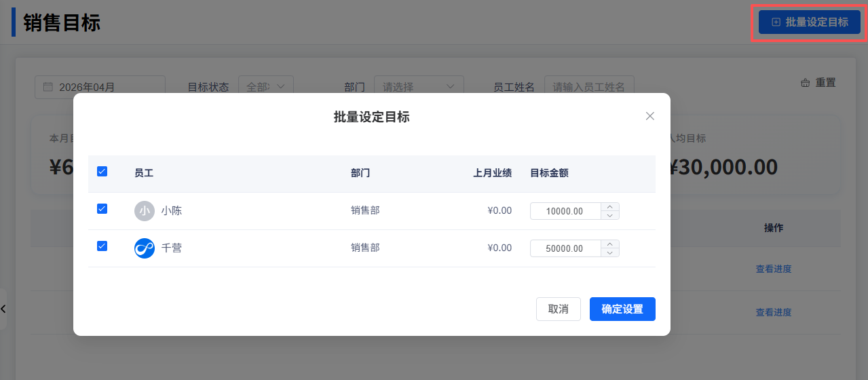Click 小陈's target amount input field
This screenshot has height=380, width=868.
(x=565, y=211)
